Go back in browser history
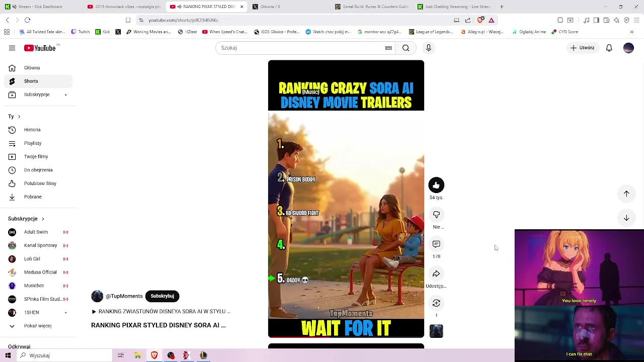 7,20
